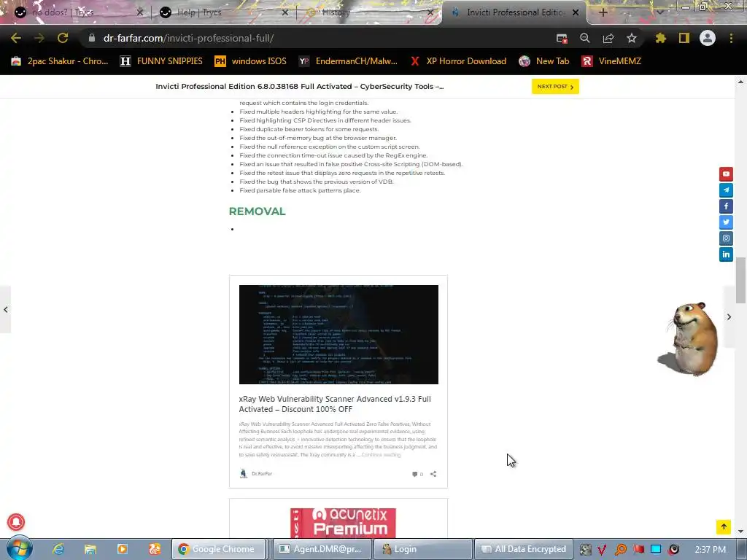The height and width of the screenshot is (560, 747).
Task: Click the padlock site info icon
Action: click(x=91, y=38)
